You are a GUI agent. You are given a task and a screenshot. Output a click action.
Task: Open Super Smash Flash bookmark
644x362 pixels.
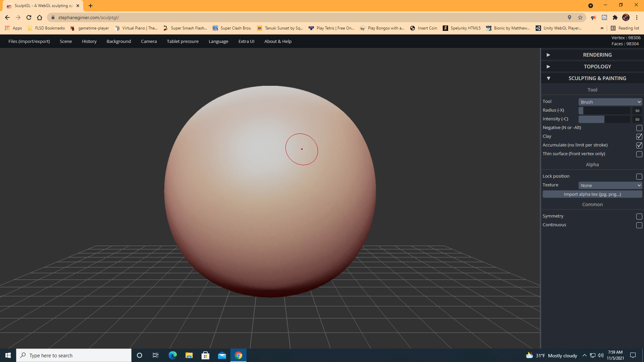pyautogui.click(x=185, y=28)
